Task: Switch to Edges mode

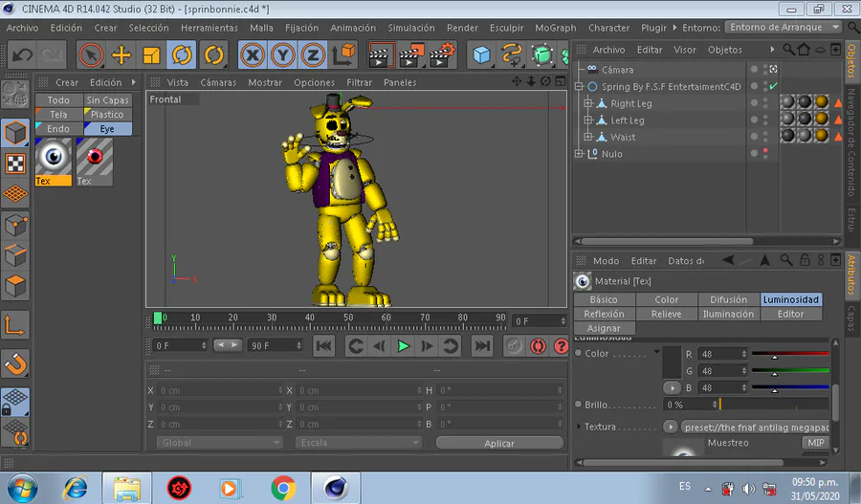Action: point(14,255)
